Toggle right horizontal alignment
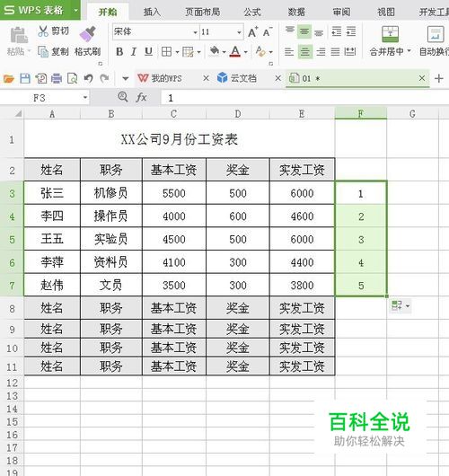 (321, 52)
